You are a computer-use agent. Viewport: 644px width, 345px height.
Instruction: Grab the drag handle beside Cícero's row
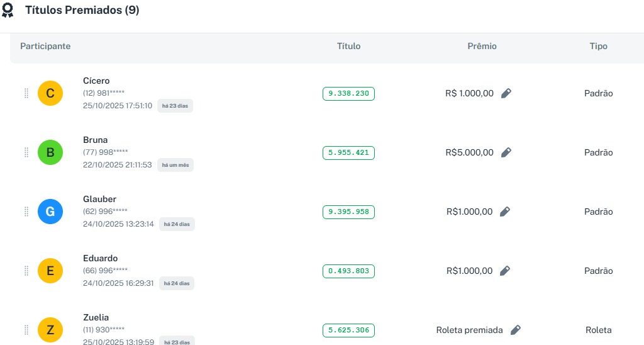pyautogui.click(x=26, y=93)
